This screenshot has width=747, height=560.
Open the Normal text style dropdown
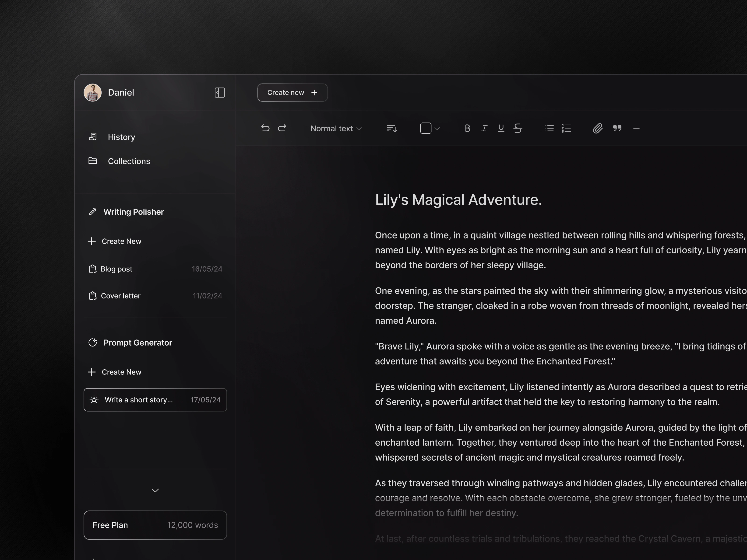click(x=336, y=129)
